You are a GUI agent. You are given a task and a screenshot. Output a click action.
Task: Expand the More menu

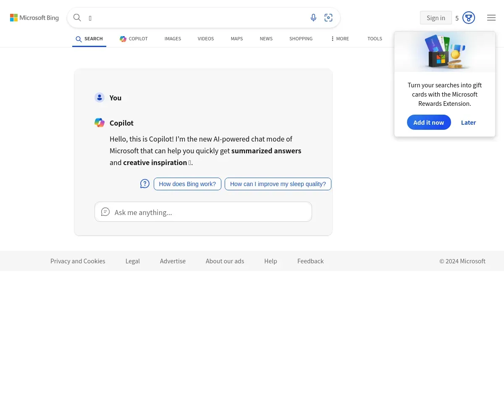pyautogui.click(x=339, y=39)
